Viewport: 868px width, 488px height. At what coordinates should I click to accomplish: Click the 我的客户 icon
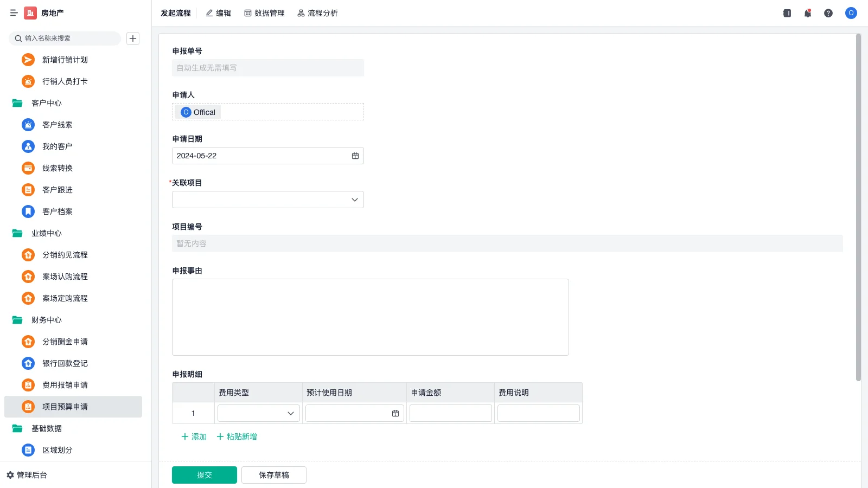click(28, 146)
